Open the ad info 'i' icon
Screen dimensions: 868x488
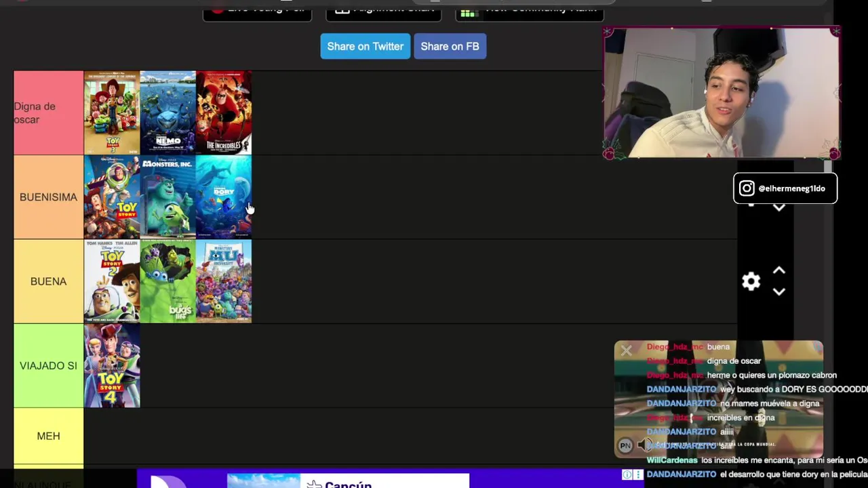(627, 474)
